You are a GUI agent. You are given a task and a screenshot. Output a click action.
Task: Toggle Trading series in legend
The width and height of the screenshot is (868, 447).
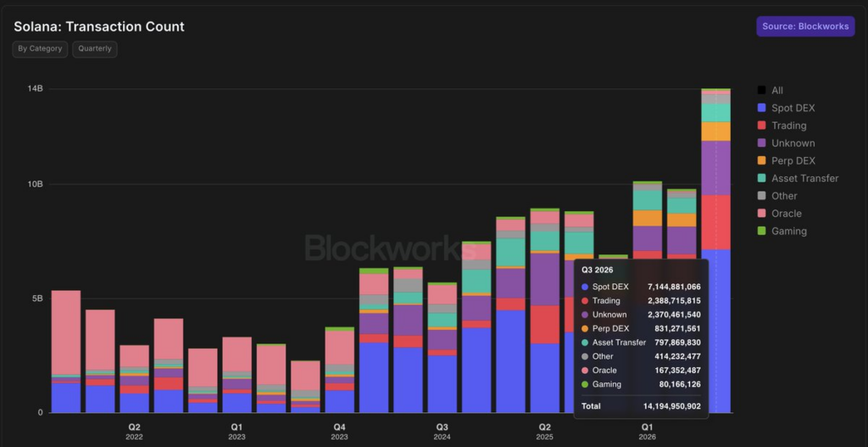click(x=782, y=126)
